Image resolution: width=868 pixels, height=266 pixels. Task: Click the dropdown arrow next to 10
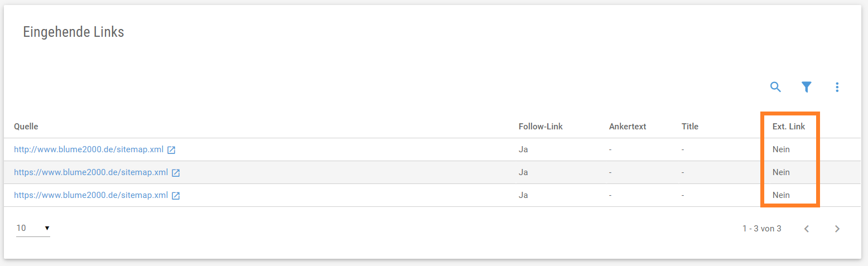pos(47,228)
